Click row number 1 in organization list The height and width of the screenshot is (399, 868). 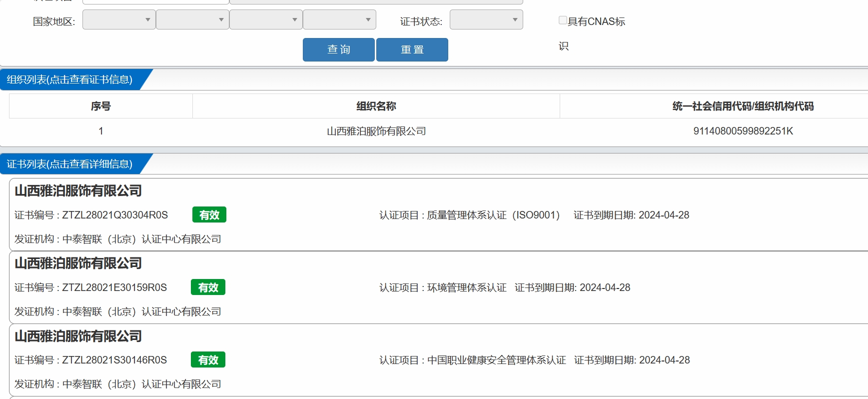(101, 131)
